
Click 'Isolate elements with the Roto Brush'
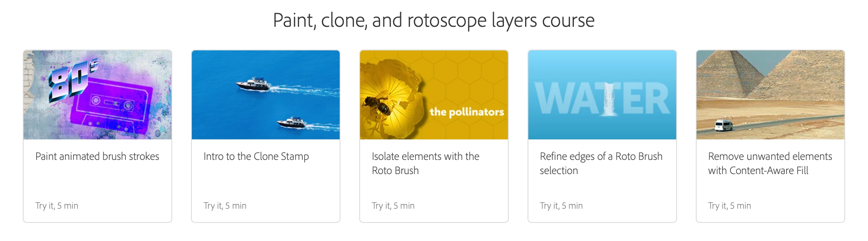[425, 163]
